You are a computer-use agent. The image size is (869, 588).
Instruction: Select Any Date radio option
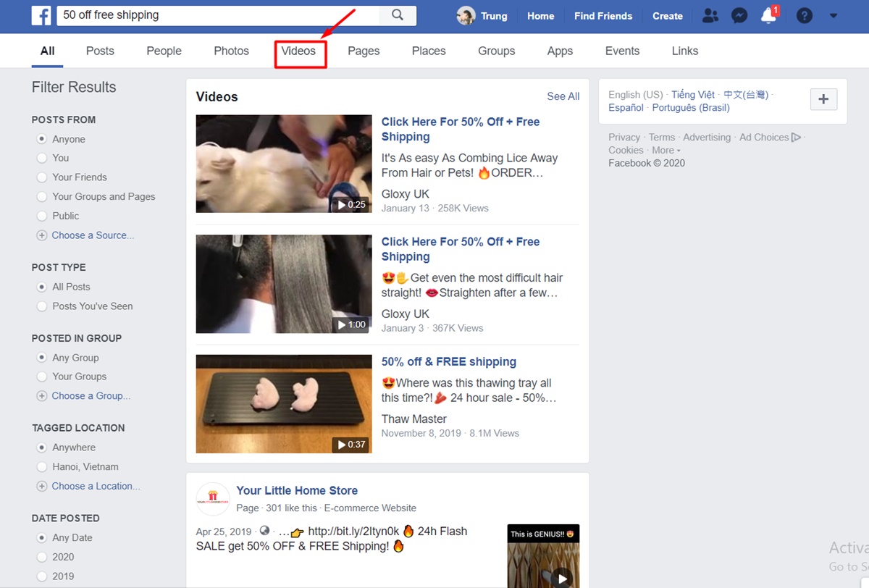click(x=42, y=538)
